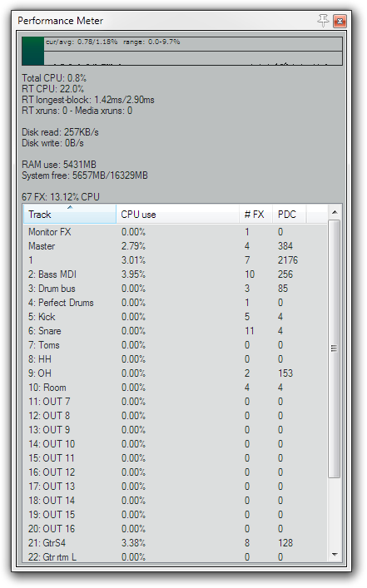Select the 9: OH track row
The height and width of the screenshot is (588, 367).
pos(176,373)
